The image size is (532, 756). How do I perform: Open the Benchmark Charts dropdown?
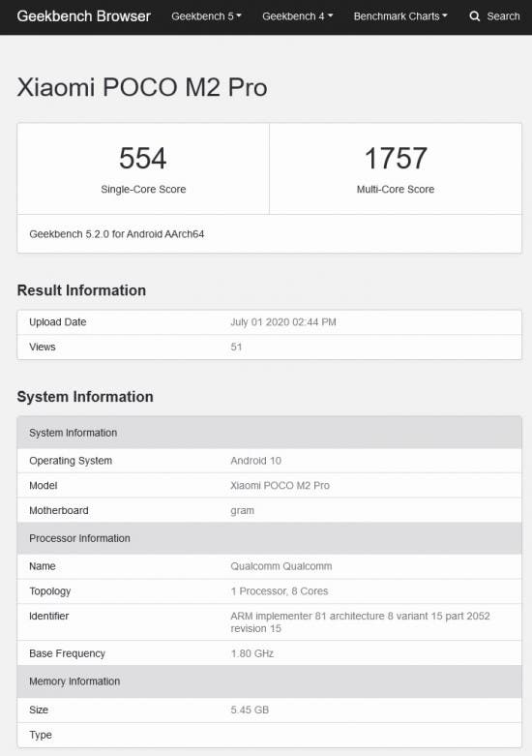tap(400, 16)
